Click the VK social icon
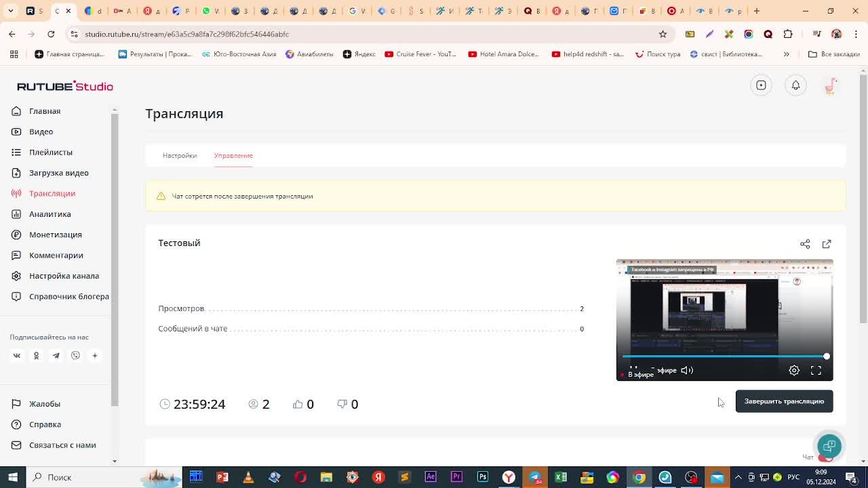 click(17, 355)
